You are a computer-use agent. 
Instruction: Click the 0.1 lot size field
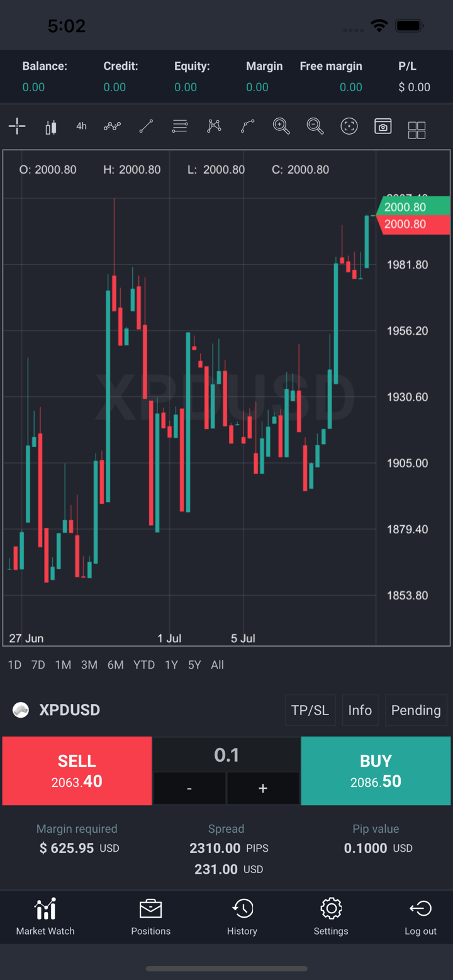(226, 755)
